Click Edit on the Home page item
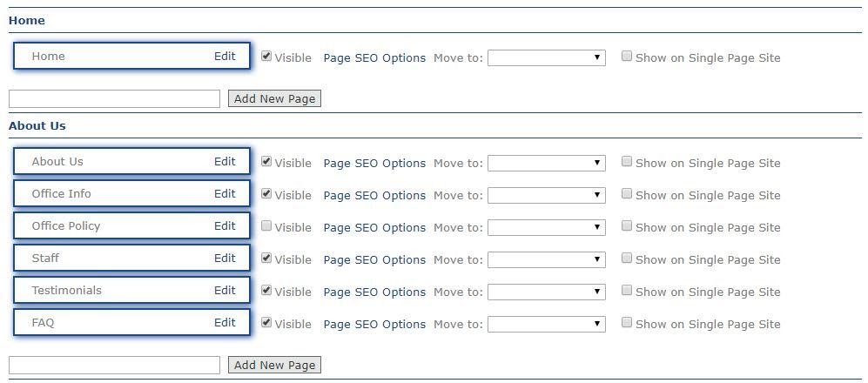The width and height of the screenshot is (868, 383). point(225,56)
